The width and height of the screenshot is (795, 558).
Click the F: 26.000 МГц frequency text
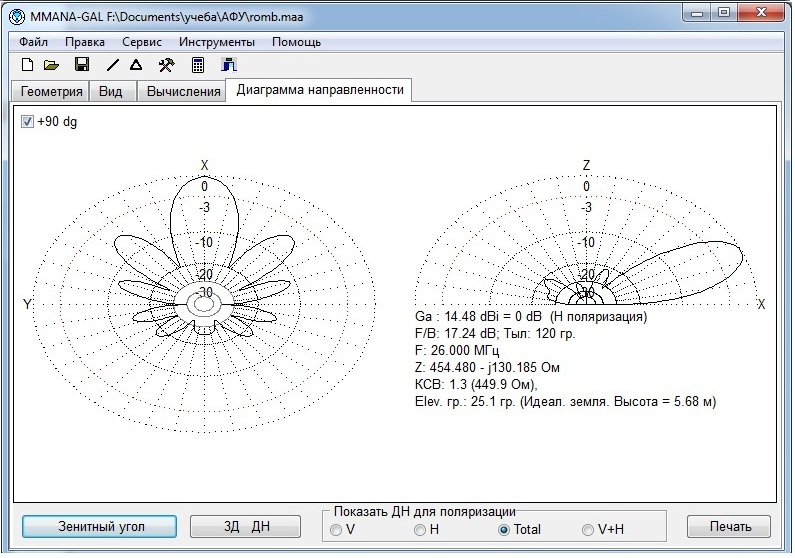click(x=457, y=351)
